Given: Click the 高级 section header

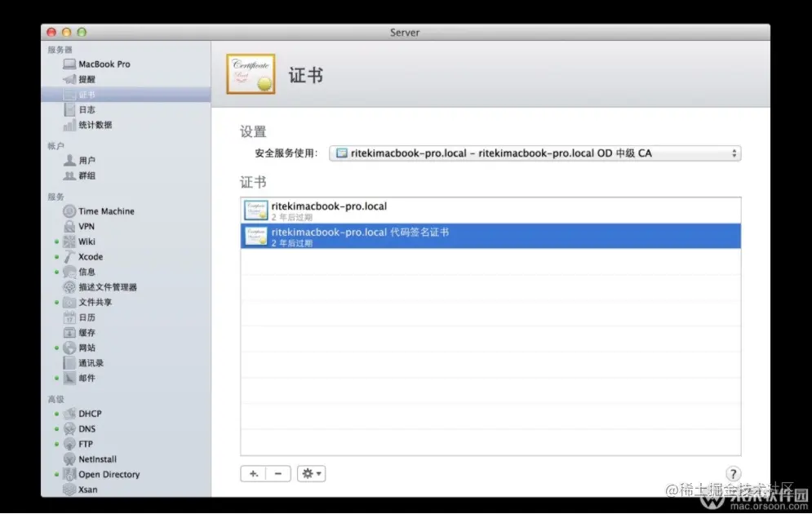Looking at the screenshot, I should pos(56,399).
